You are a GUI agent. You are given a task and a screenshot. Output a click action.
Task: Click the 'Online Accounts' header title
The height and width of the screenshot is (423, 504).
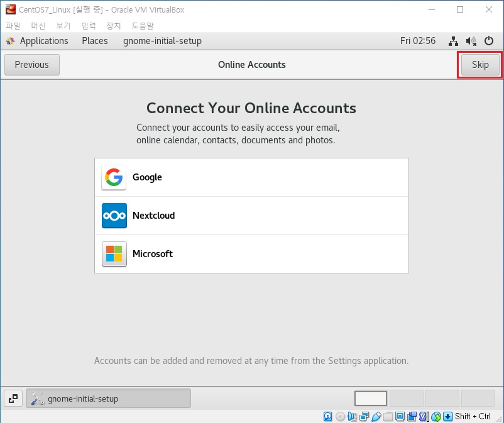[251, 65]
